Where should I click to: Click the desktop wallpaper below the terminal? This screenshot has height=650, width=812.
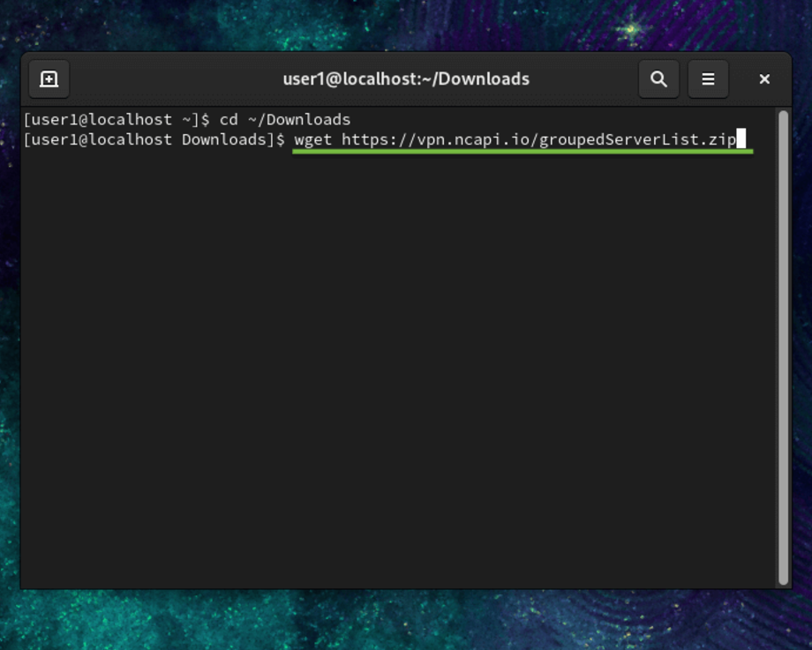point(406,620)
